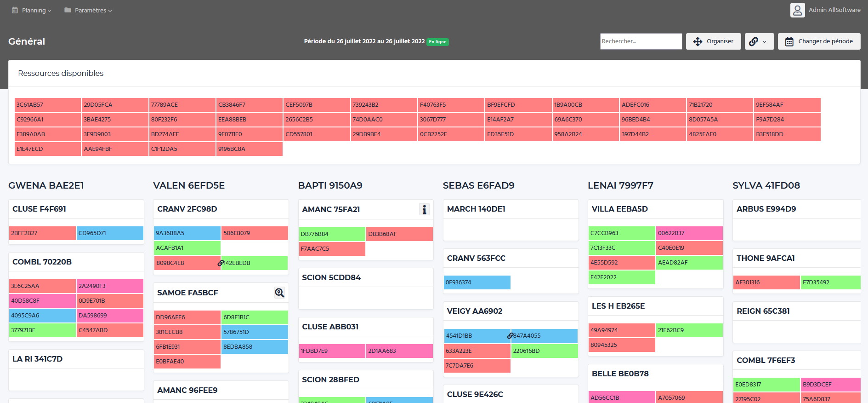Click blue chip 4541D1BB
Image resolution: width=868 pixels, height=403 pixels.
[477, 336]
